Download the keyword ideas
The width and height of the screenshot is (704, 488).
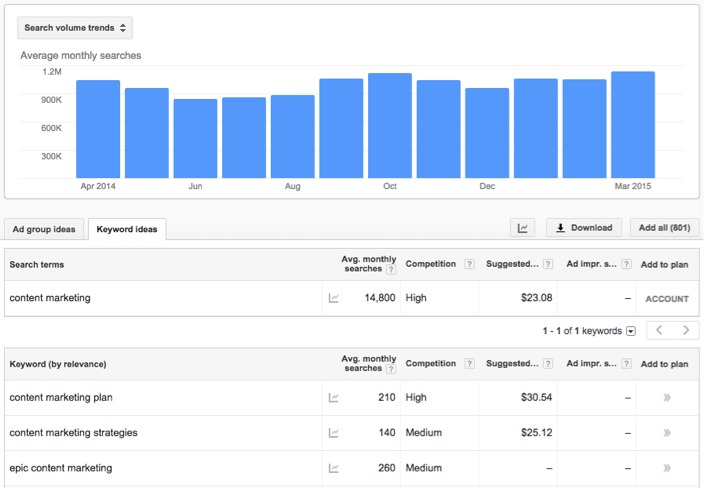584,228
